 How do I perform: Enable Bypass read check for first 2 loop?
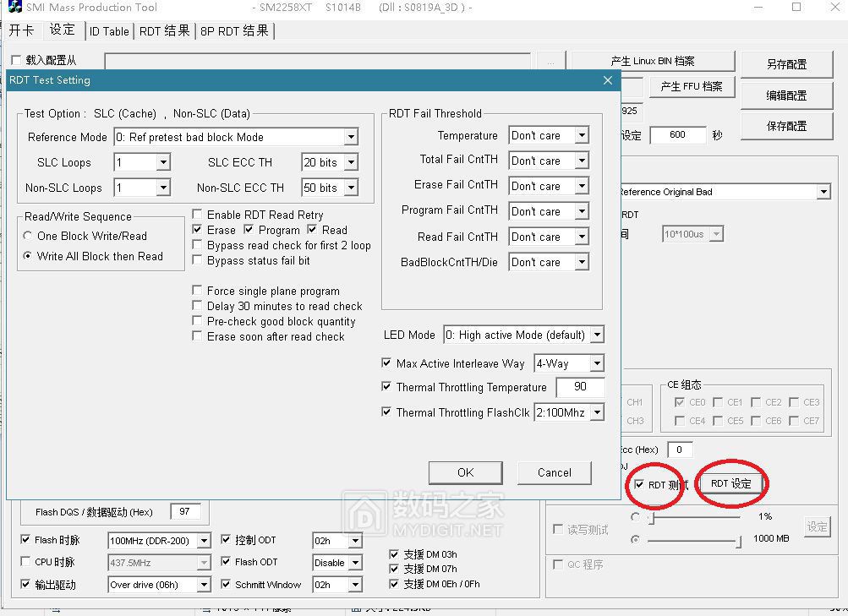click(x=197, y=244)
